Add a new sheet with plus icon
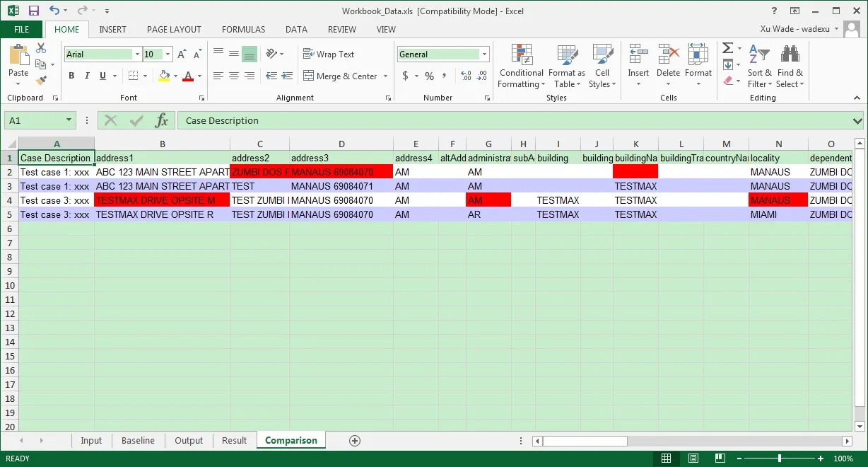The width and height of the screenshot is (868, 467). 355,440
